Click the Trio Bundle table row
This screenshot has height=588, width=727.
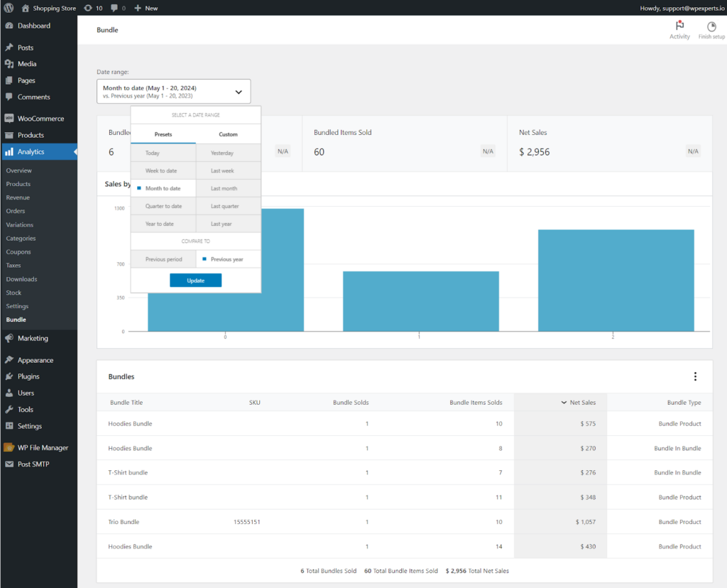404,522
